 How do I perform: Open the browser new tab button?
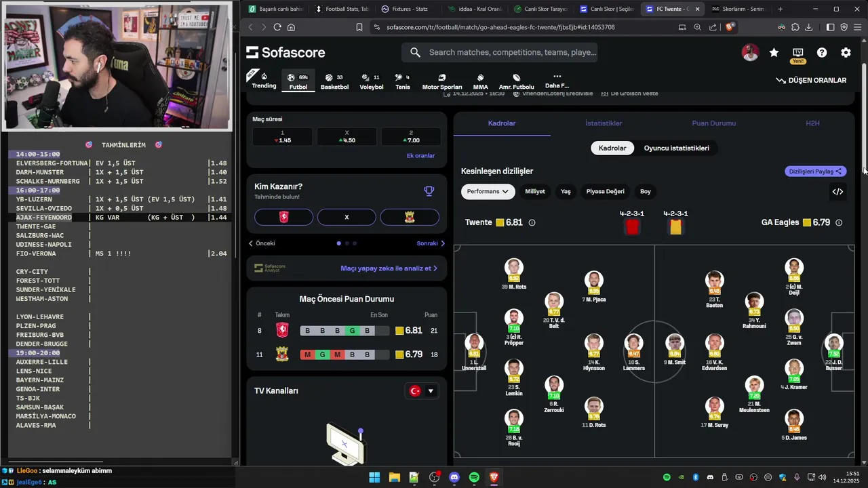coord(780,9)
